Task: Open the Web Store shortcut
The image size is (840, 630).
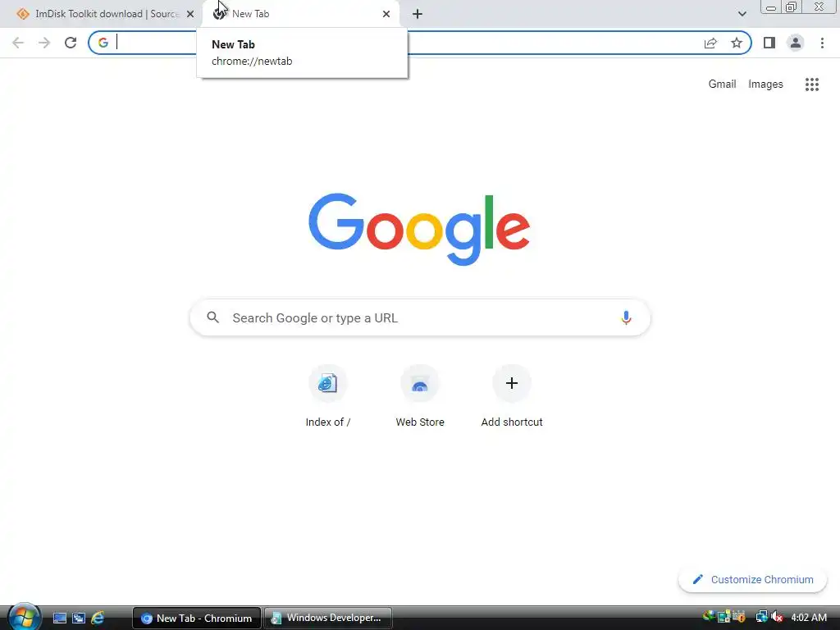Action: pyautogui.click(x=420, y=396)
